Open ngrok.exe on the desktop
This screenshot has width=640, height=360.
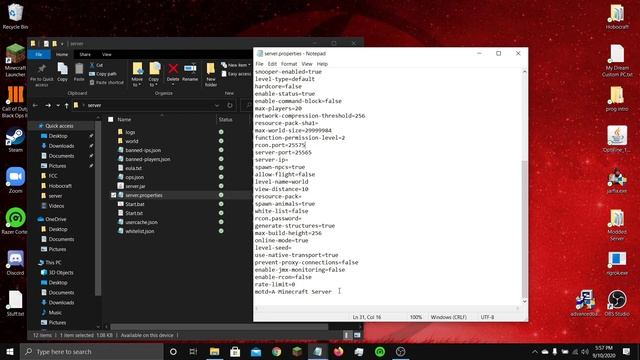tap(617, 263)
